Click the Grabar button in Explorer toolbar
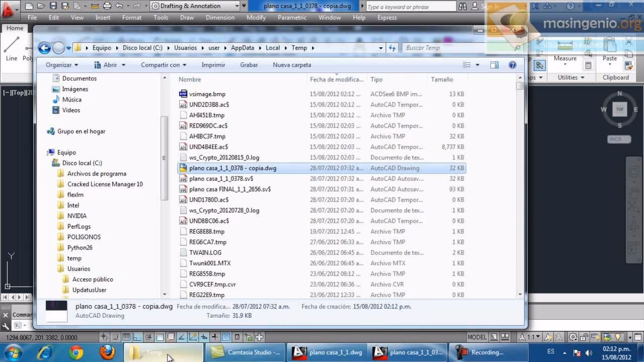The image size is (644, 362). tap(250, 65)
